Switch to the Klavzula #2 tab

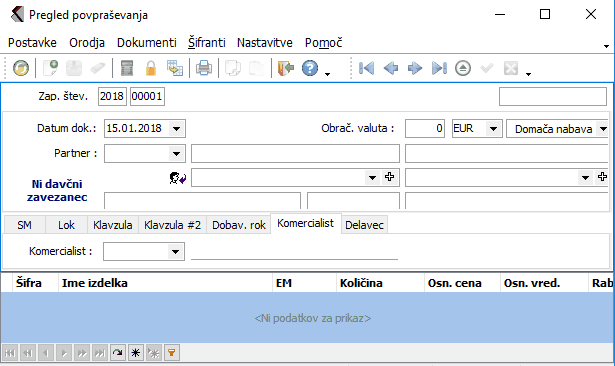coord(172,225)
